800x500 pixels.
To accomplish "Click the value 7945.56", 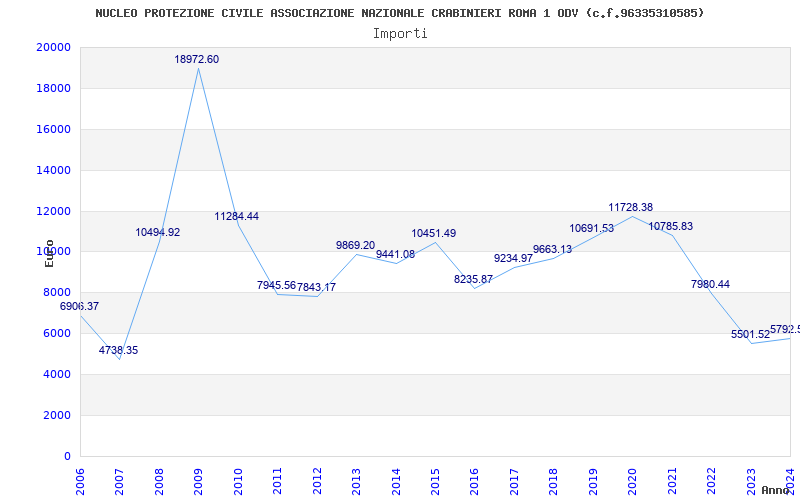I will coord(276,285).
